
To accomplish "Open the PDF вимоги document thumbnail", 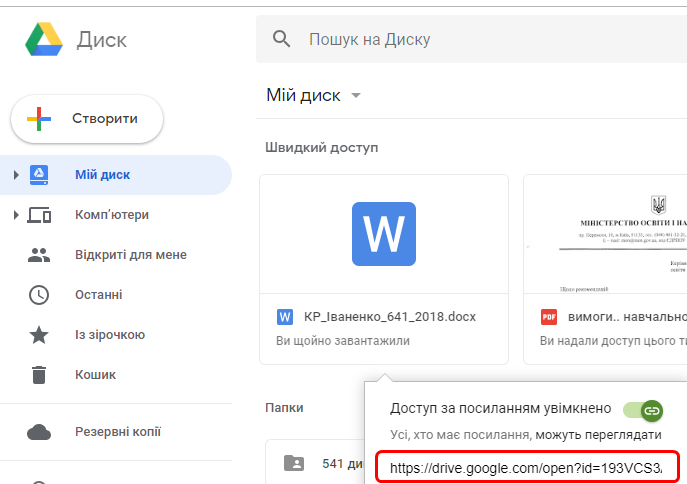I will point(605,234).
